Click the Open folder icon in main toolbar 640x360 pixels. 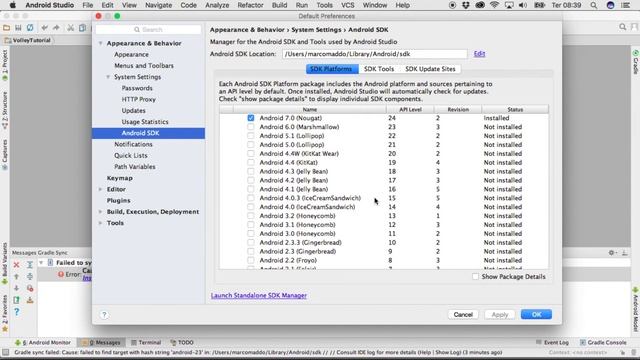click(6, 28)
